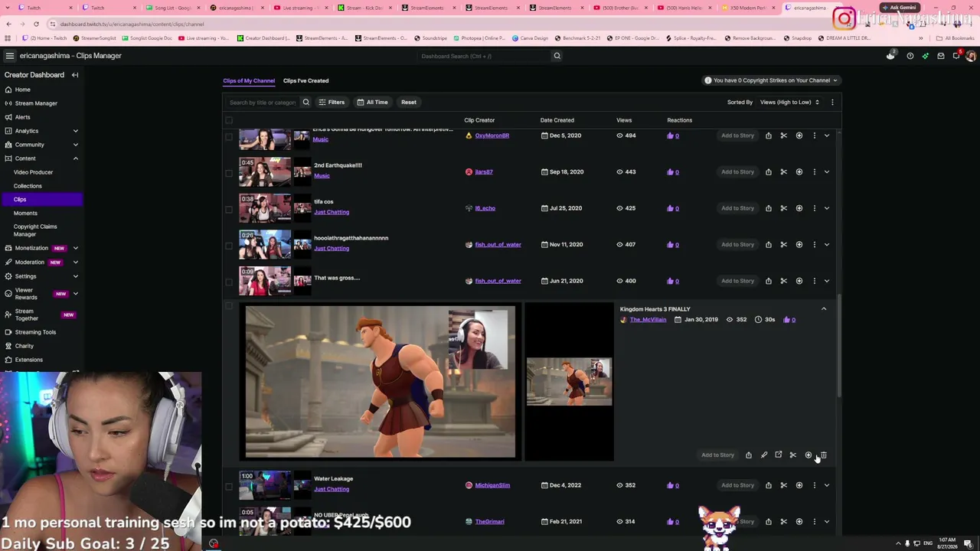Select the Clips of My Channel tab
This screenshot has width=980, height=551.
[x=249, y=80]
